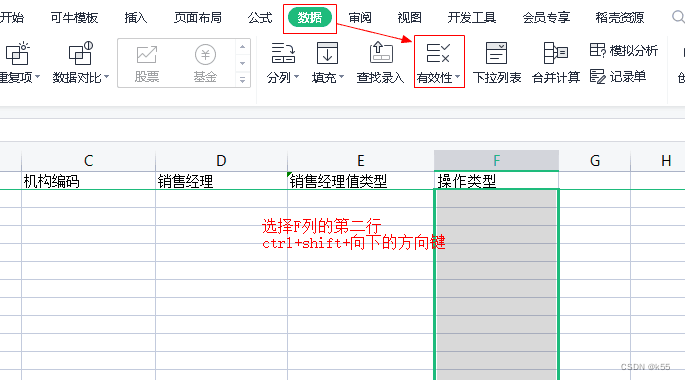685x380 pixels.
Task: Select the 机构编码 cell
Action: 88,181
